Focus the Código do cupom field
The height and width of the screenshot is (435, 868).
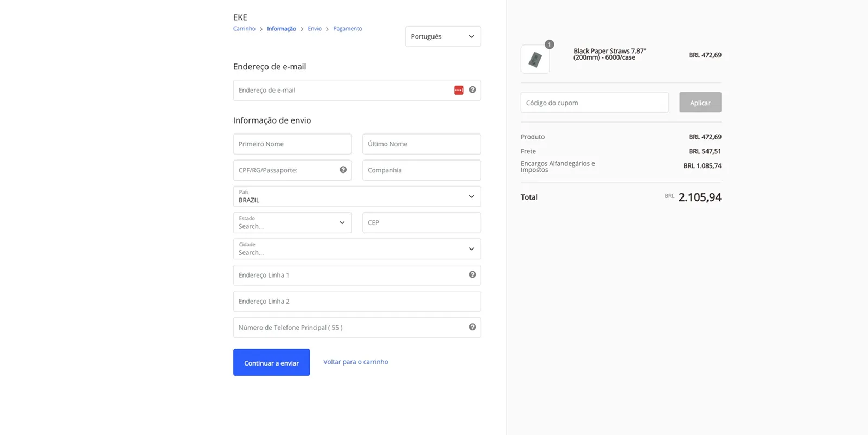click(x=595, y=103)
